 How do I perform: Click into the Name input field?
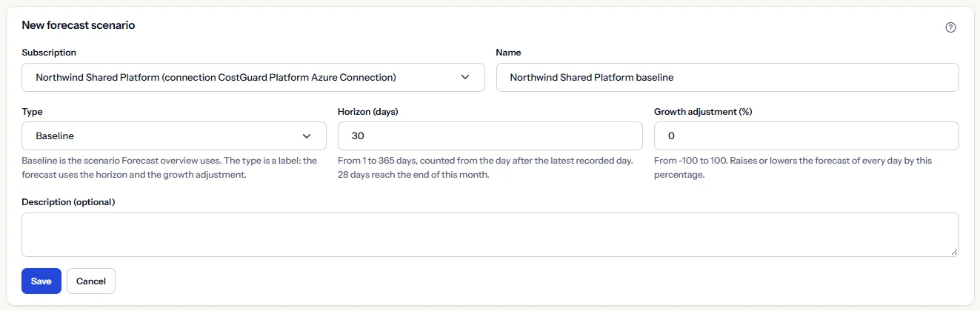click(x=727, y=77)
